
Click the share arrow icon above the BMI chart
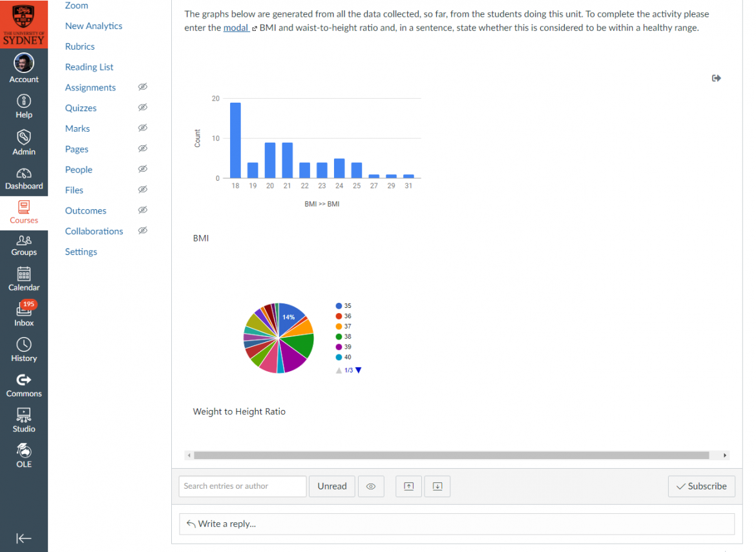point(716,78)
